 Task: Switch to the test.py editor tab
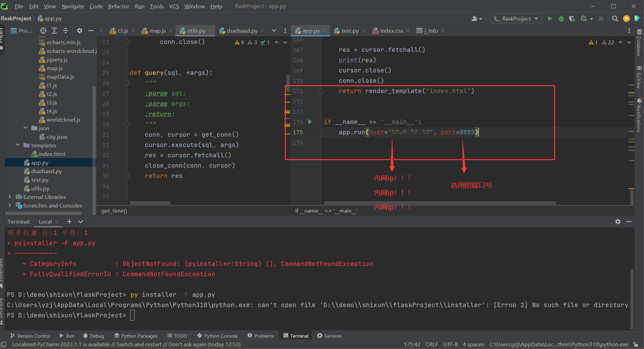(350, 31)
